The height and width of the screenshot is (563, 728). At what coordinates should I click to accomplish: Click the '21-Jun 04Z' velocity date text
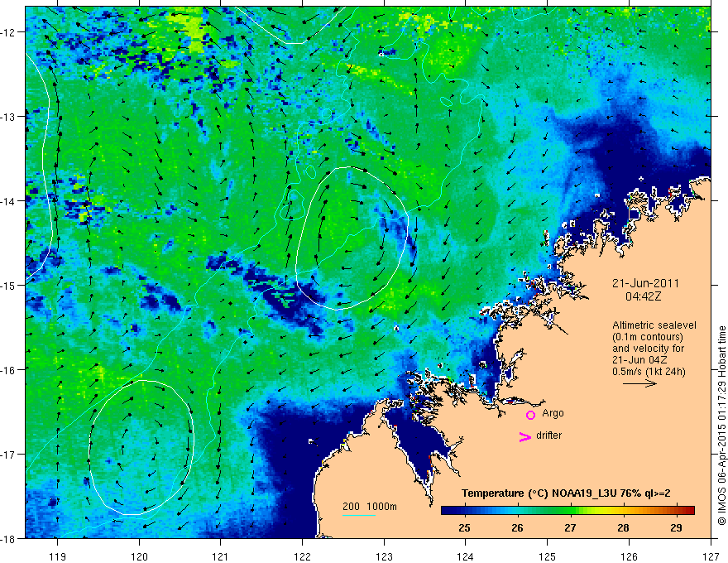pyautogui.click(x=640, y=360)
